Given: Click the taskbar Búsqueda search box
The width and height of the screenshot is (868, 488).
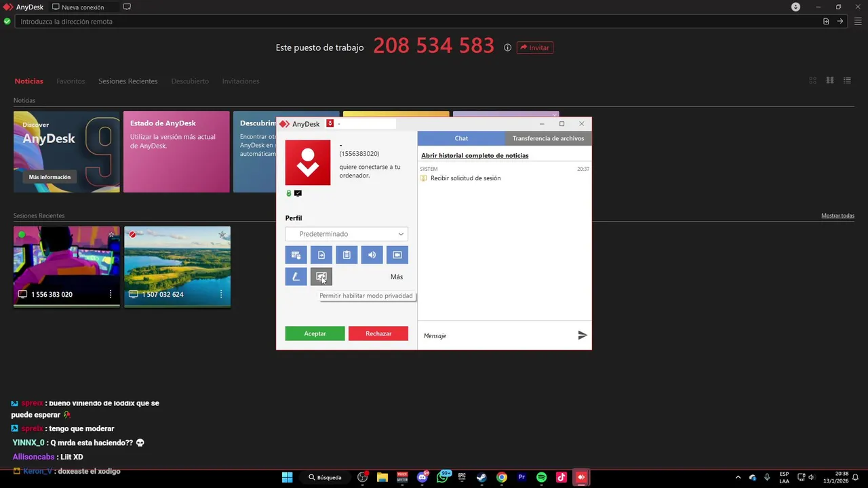Looking at the screenshot, I should [x=325, y=477].
